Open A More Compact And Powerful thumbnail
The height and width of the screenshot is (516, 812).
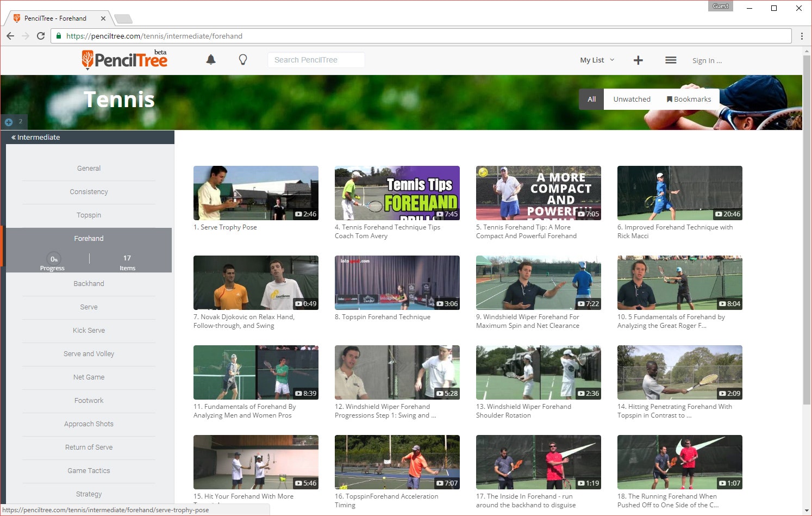[539, 193]
